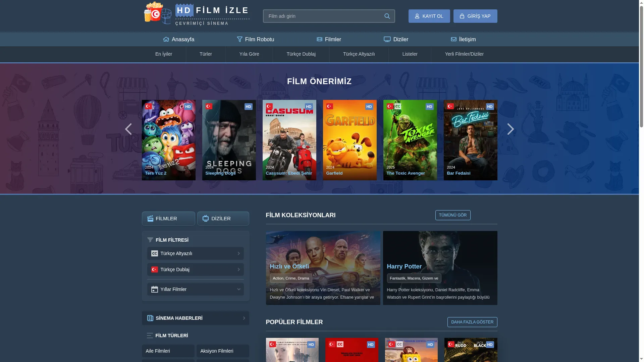Click the calendar icon in Yıllar Filmler
This screenshot has width=644, height=362.
(155, 289)
